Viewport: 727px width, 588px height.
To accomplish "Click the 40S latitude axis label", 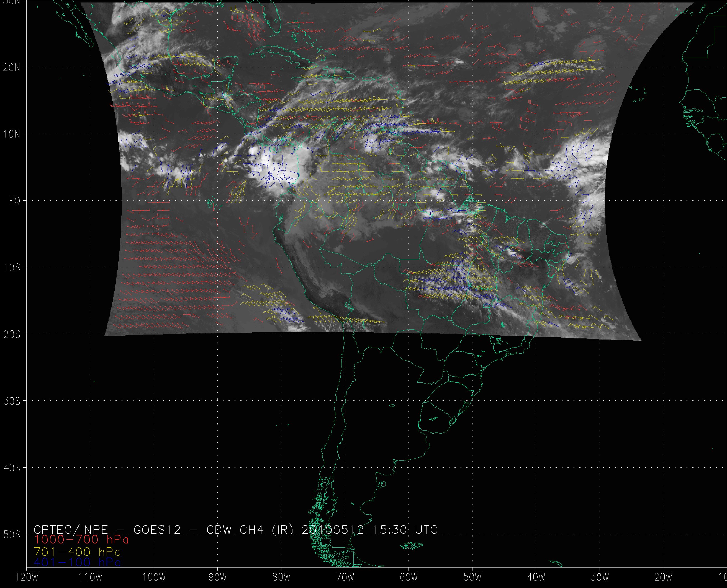I will click(12, 468).
